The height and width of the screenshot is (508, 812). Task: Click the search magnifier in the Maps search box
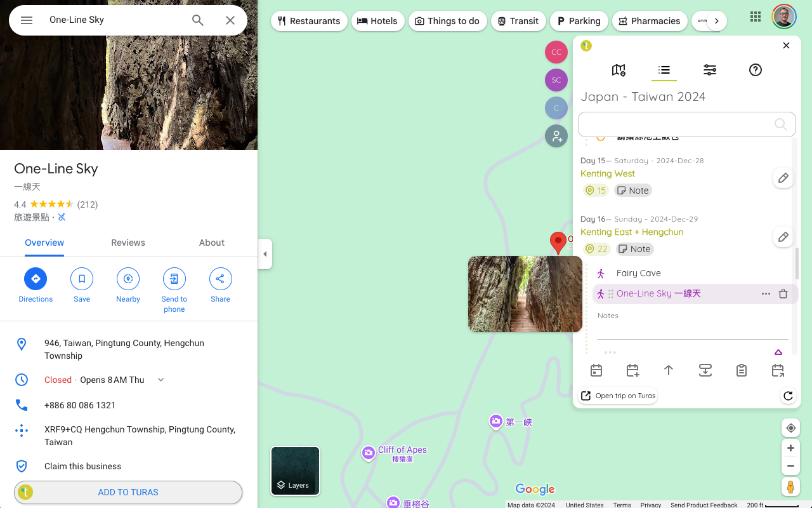coord(198,20)
